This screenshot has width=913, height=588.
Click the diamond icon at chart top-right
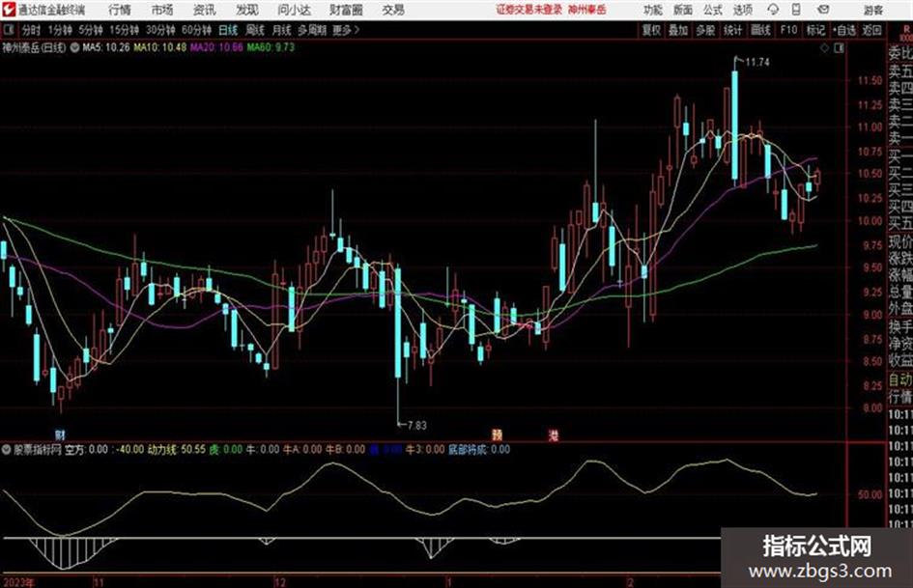tap(824, 48)
